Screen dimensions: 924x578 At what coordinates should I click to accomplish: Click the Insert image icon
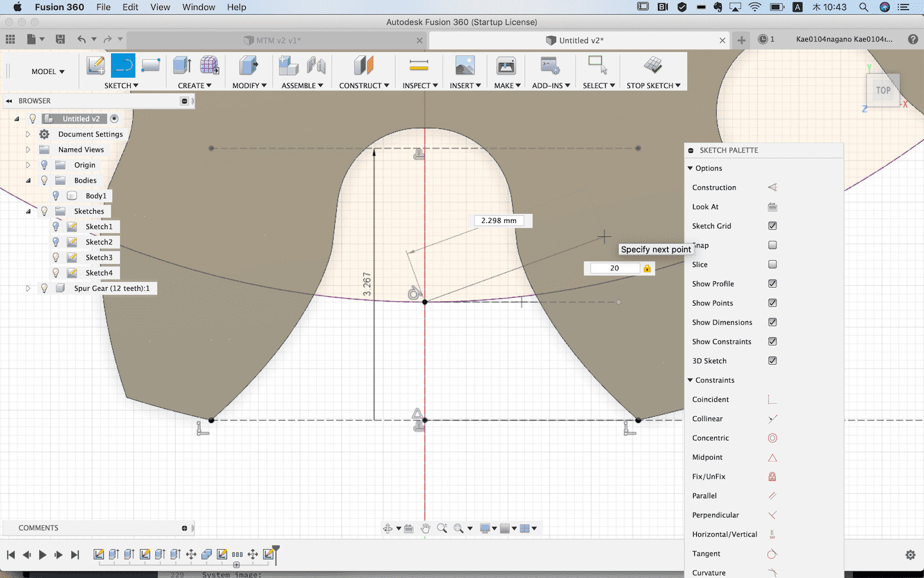coord(465,66)
